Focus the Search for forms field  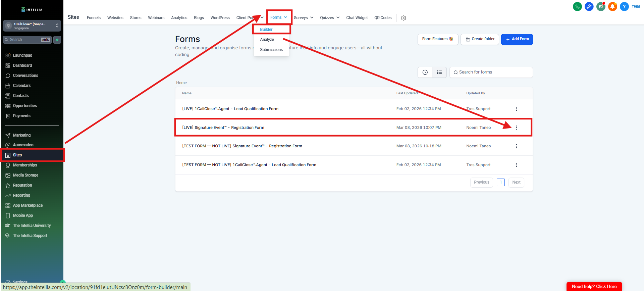[x=491, y=72]
